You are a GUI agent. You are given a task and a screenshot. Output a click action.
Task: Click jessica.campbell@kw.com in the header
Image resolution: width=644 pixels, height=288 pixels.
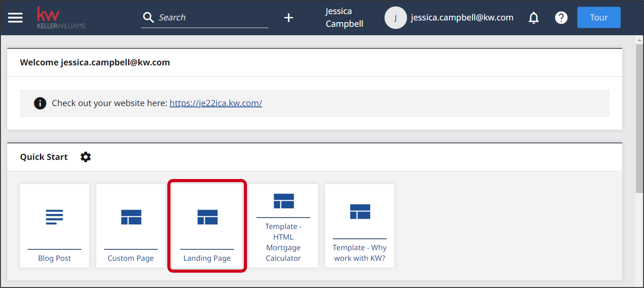click(462, 18)
